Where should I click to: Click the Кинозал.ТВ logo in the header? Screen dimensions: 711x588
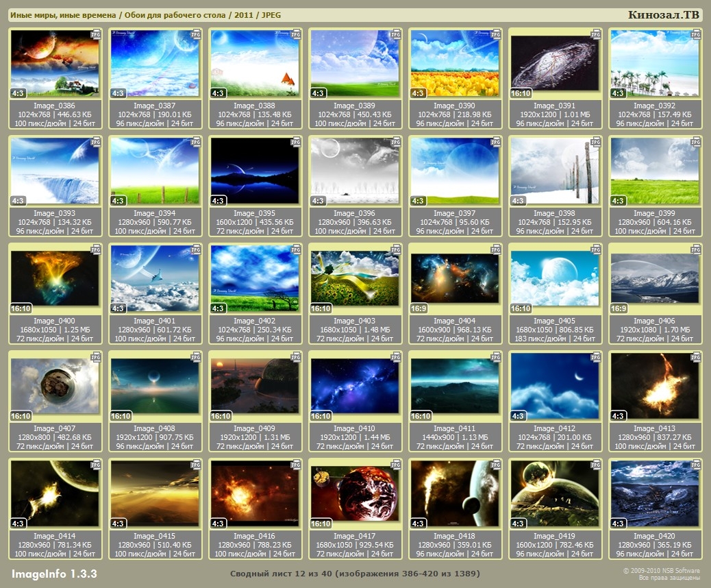click(x=663, y=15)
